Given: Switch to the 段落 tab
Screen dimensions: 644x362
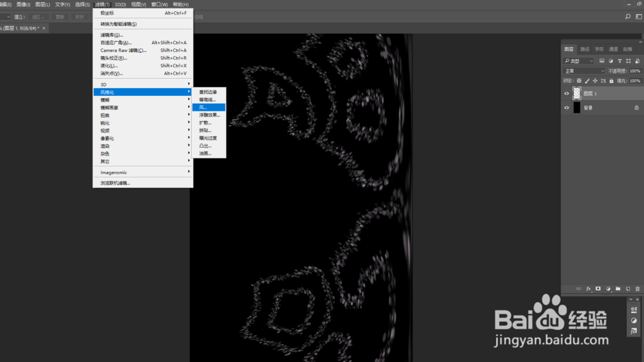Looking at the screenshot, I should point(627,50).
